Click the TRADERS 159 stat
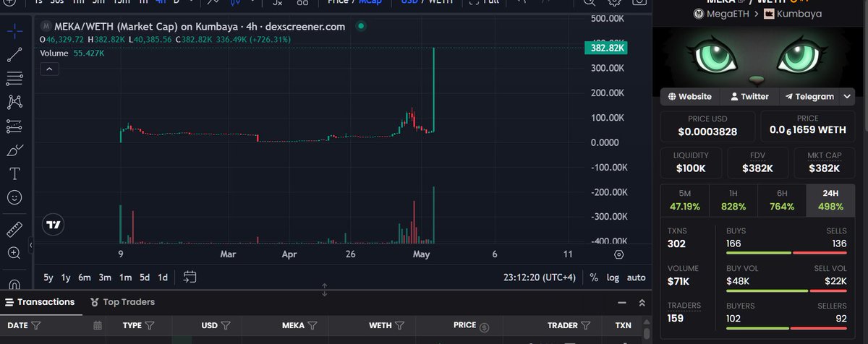The width and height of the screenshot is (868, 344). [685, 311]
